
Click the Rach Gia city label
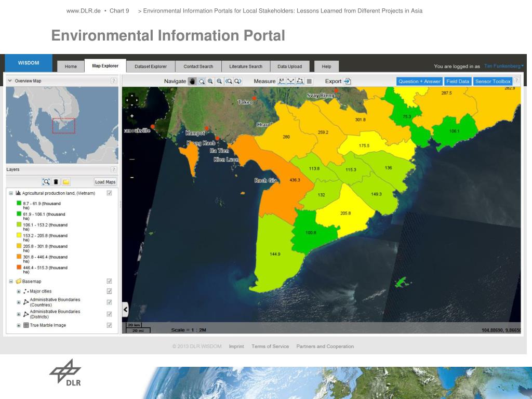(266, 180)
